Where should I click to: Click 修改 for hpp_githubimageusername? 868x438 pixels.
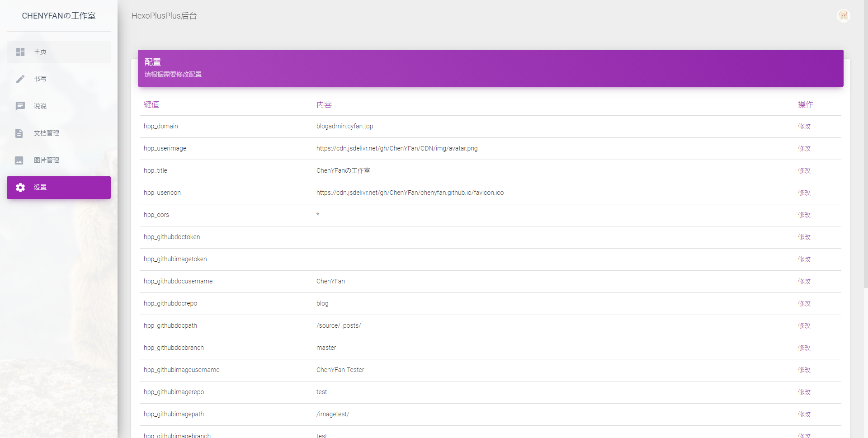tap(804, 370)
